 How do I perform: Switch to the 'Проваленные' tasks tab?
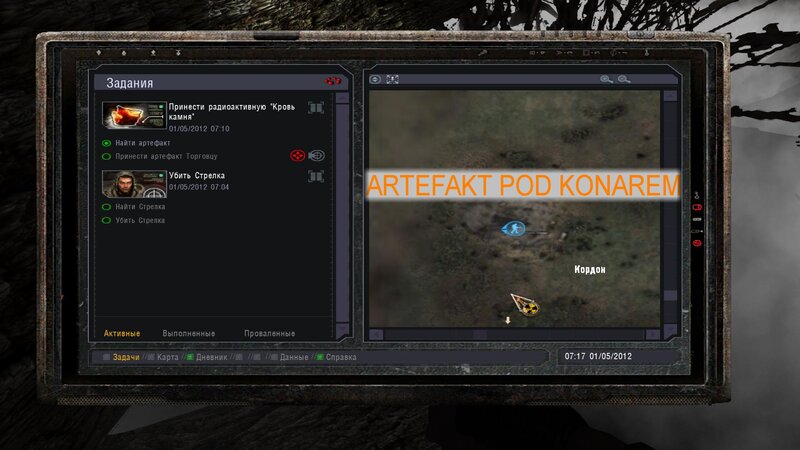tap(269, 333)
